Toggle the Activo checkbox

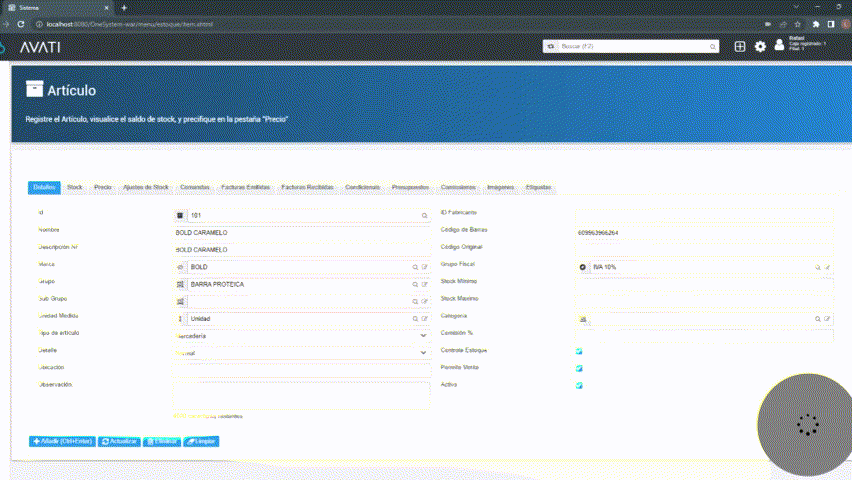click(x=579, y=385)
